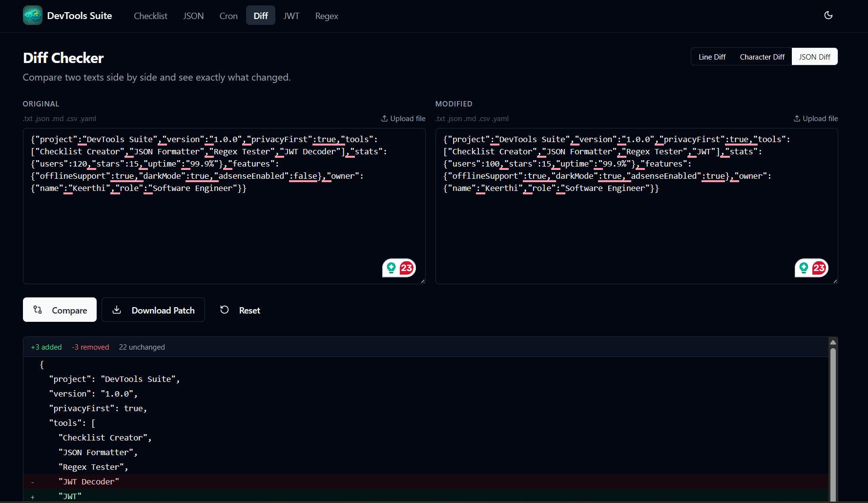Open the Checklist tab

pos(150,16)
